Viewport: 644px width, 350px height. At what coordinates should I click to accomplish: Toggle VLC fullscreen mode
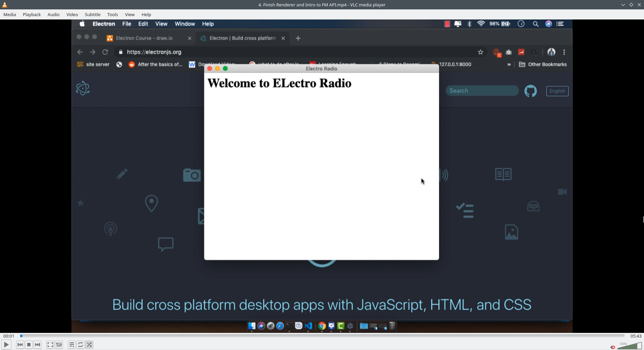coord(50,345)
